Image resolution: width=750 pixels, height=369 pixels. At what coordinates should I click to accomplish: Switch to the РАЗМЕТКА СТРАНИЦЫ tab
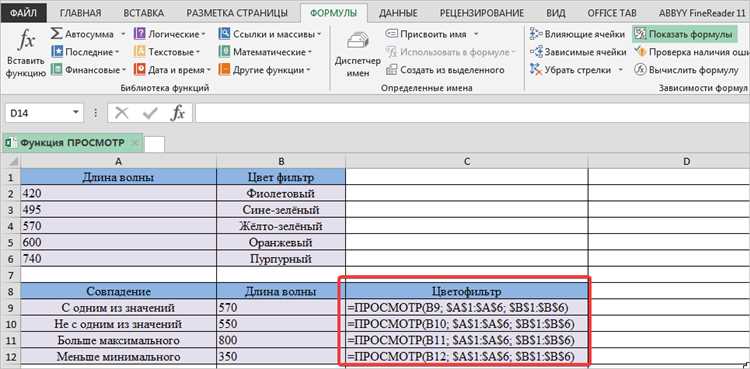coord(237,13)
